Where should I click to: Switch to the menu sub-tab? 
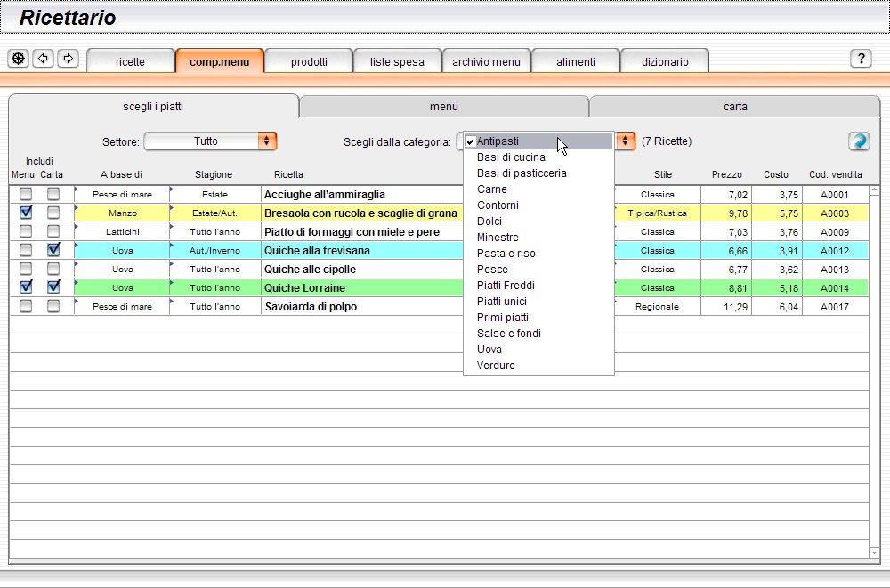(444, 107)
